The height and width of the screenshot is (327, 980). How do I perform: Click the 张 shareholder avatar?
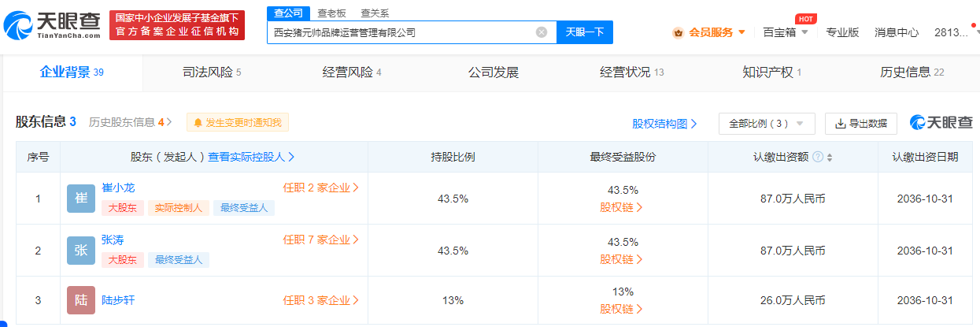(x=80, y=251)
